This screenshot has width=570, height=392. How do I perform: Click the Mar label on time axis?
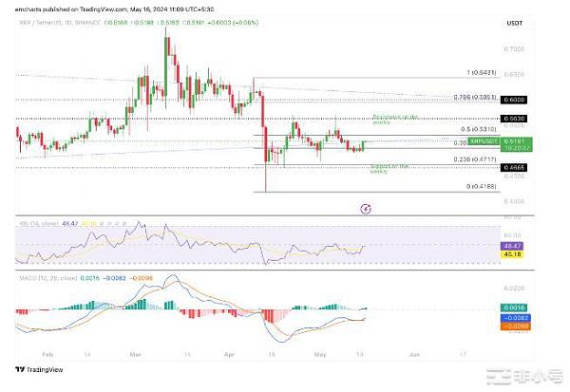coord(135,354)
